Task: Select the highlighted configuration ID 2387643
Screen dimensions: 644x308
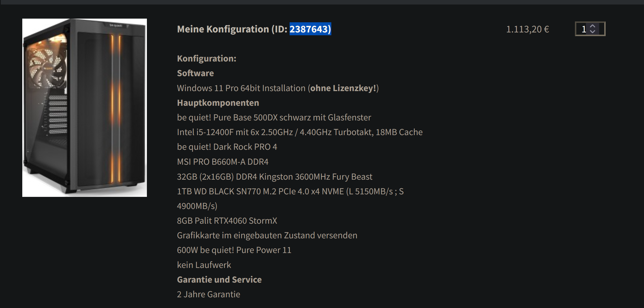Action: [x=310, y=29]
